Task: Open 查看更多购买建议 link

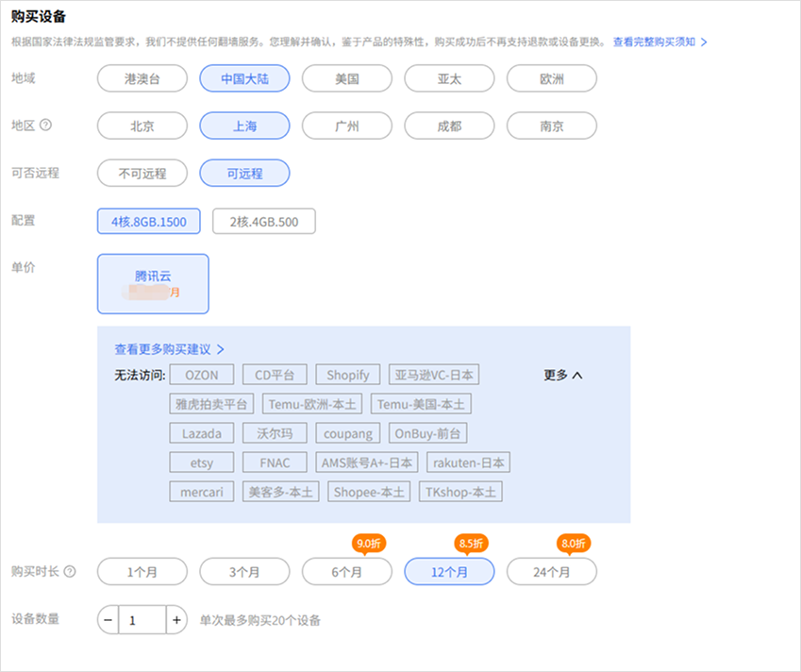Action: coord(170,348)
